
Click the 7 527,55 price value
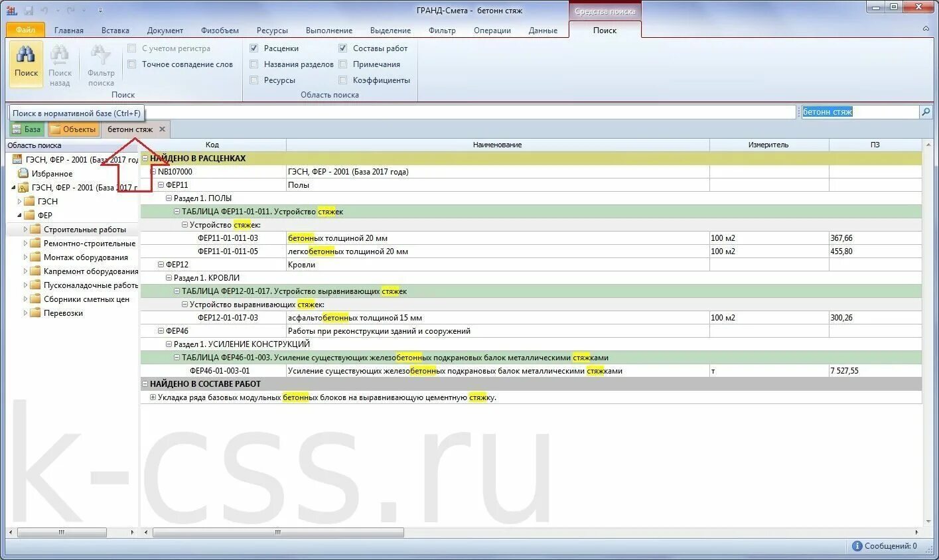844,371
